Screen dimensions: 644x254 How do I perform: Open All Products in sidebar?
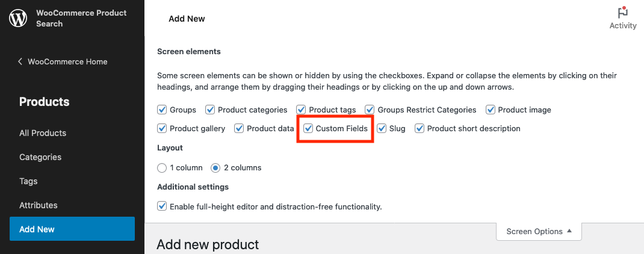[43, 133]
